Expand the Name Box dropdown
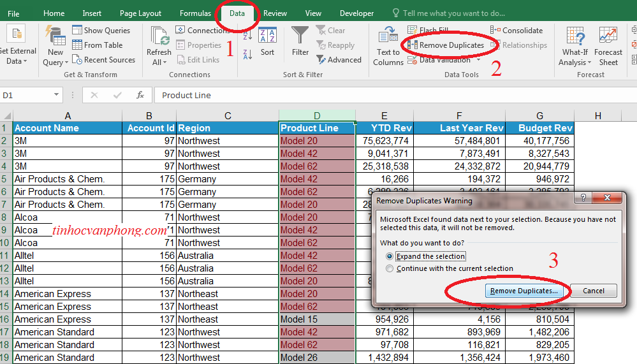Viewport: 637px width, 364px height. 57,95
